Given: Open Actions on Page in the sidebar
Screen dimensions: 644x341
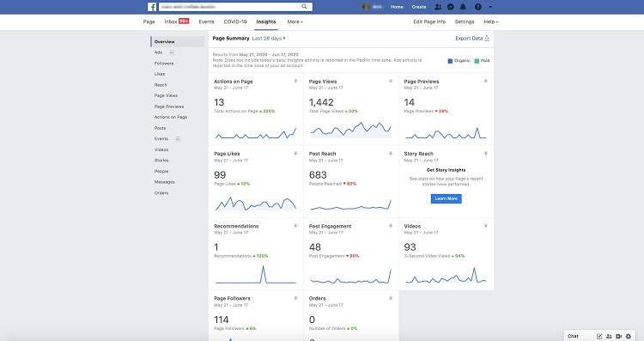Looking at the screenshot, I should (x=171, y=117).
